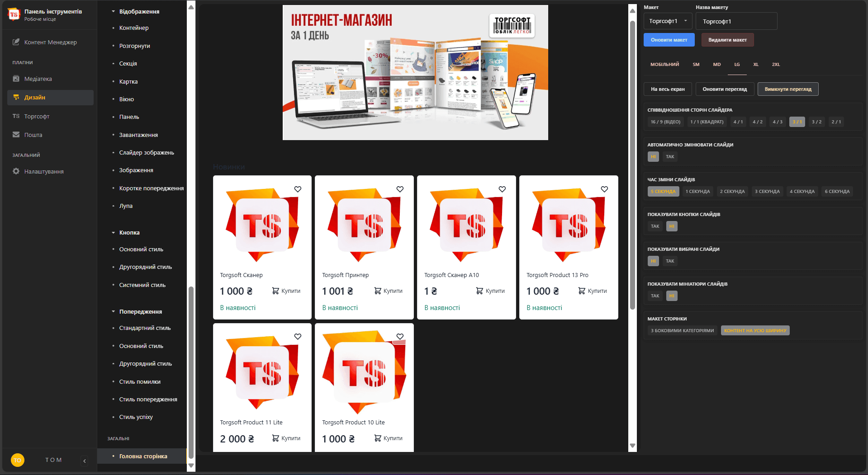Collapse the Кнопка group
Image resolution: width=868 pixels, height=475 pixels.
(126, 233)
